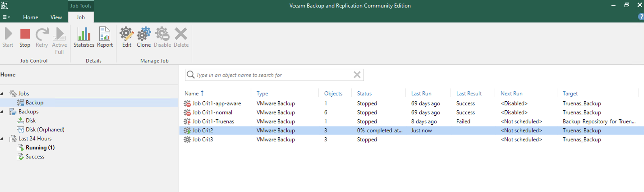
Task: Click the Disk (Orphaned) icon
Action: pyautogui.click(x=21, y=130)
